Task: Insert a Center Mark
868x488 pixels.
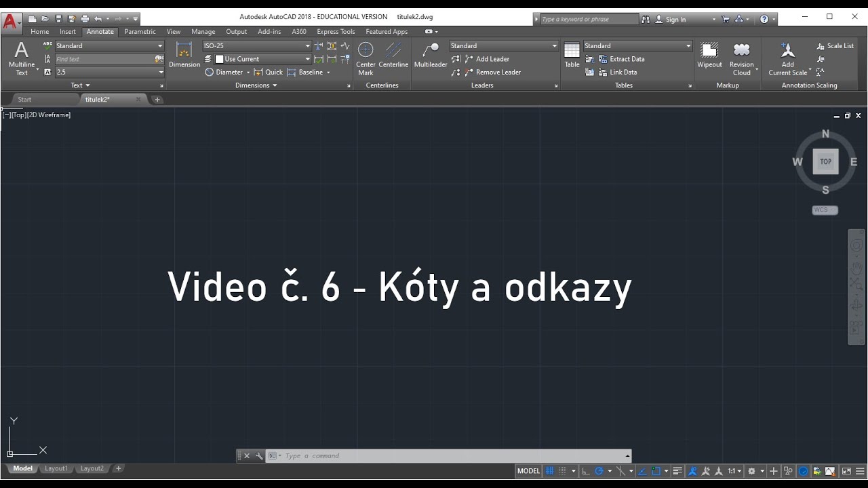Action: [366, 58]
